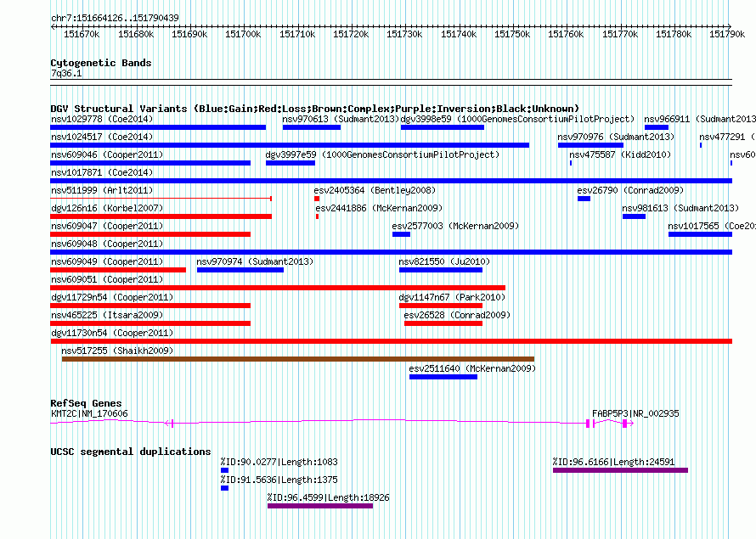Click dgv11729n54 (Cooper2011) label
The width and height of the screenshot is (756, 539).
[112, 297]
